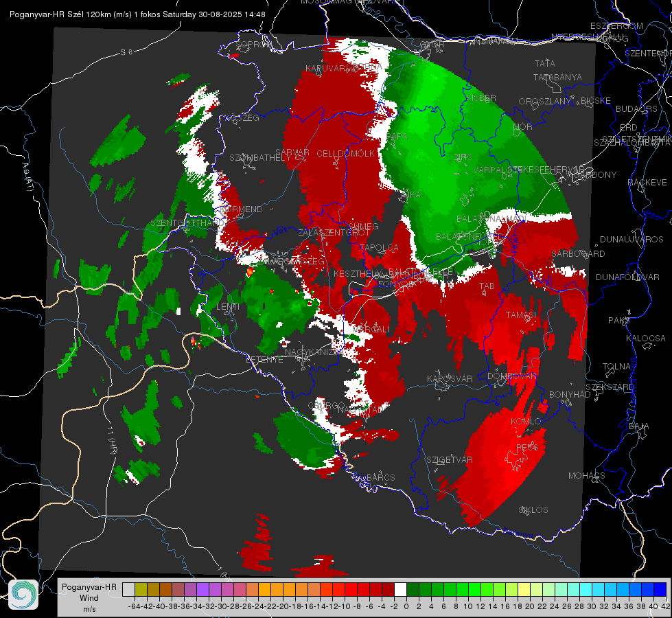Select the bright yellow swatch above 18
672x618 pixels.
524,589
